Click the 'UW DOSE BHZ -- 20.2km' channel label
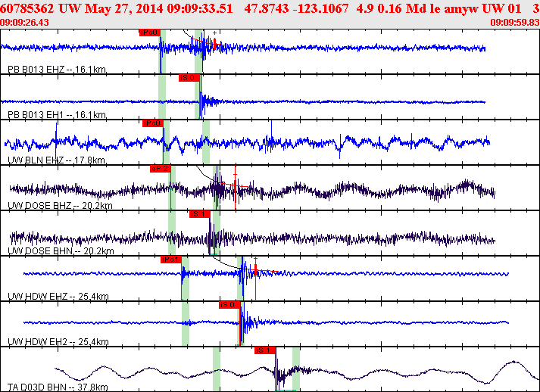The height and width of the screenshot is (392, 540). (61, 206)
